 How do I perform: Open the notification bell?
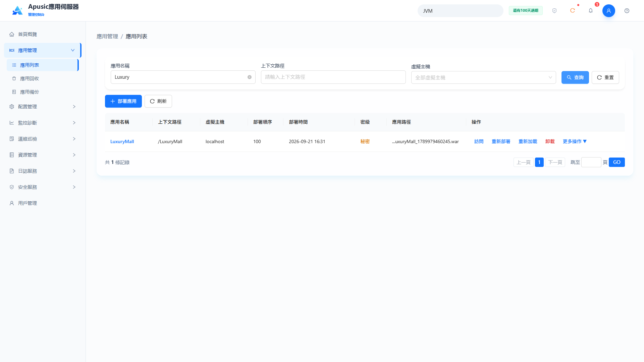pyautogui.click(x=591, y=11)
